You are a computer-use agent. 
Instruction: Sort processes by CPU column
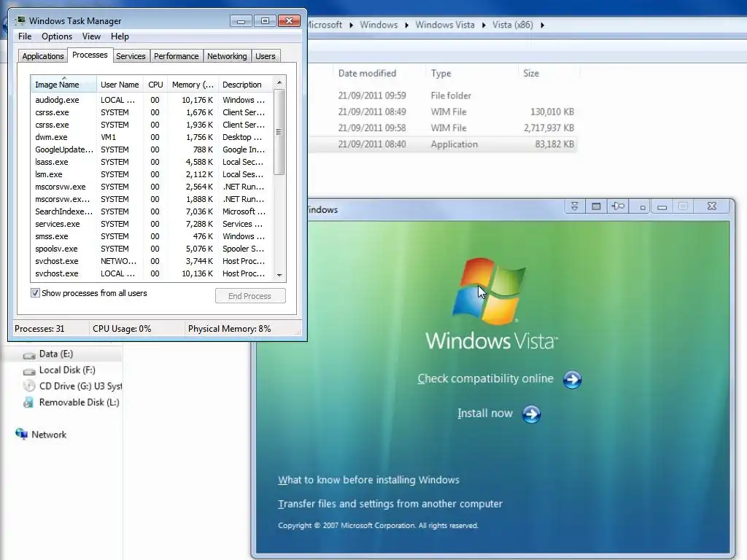coord(155,85)
